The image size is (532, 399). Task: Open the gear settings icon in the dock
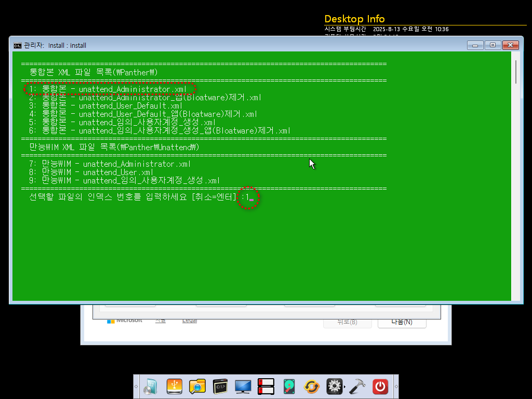point(334,387)
